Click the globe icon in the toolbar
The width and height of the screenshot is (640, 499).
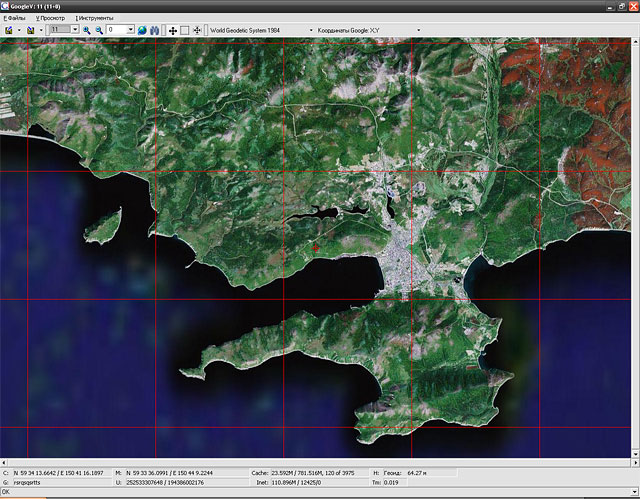point(142,30)
